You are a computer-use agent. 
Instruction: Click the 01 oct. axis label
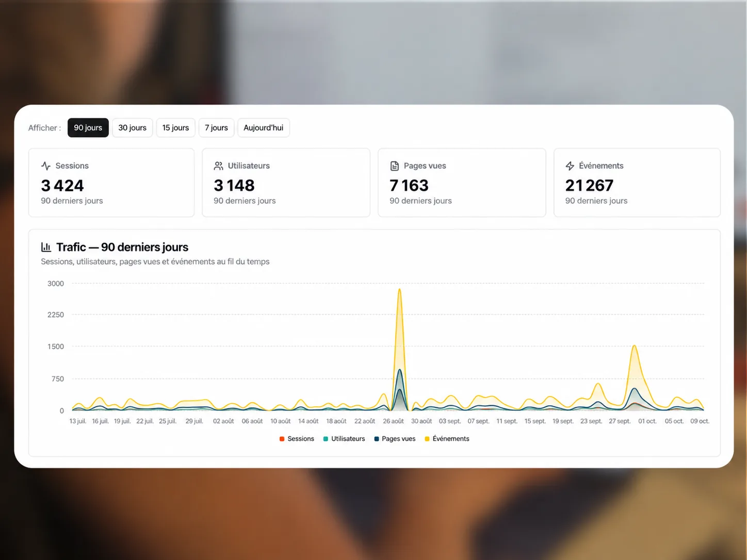click(647, 421)
